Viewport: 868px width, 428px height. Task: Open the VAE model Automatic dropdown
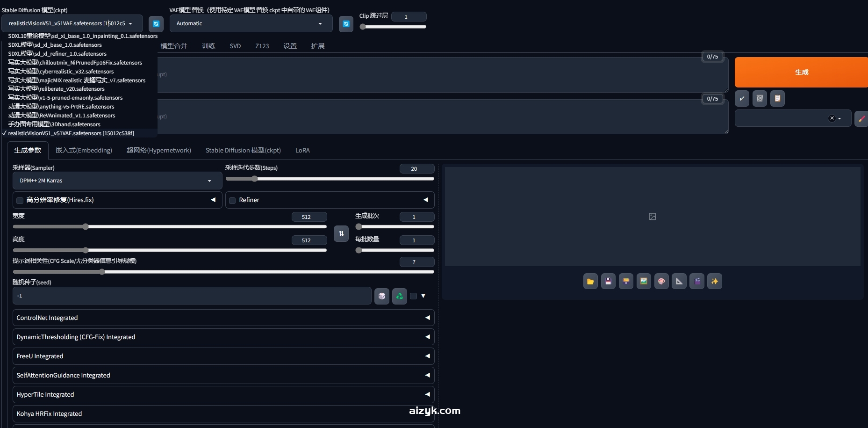(251, 23)
